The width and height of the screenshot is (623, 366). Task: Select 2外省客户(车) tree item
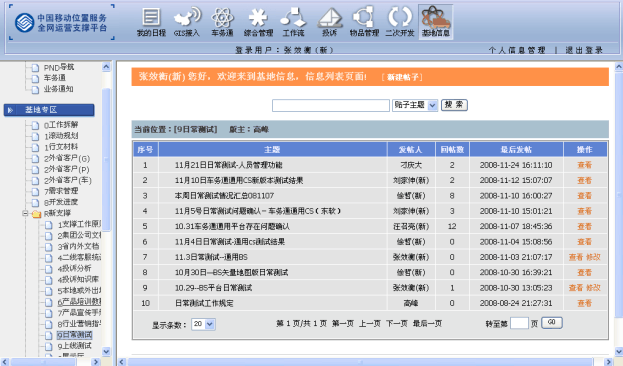pyautogui.click(x=68, y=180)
